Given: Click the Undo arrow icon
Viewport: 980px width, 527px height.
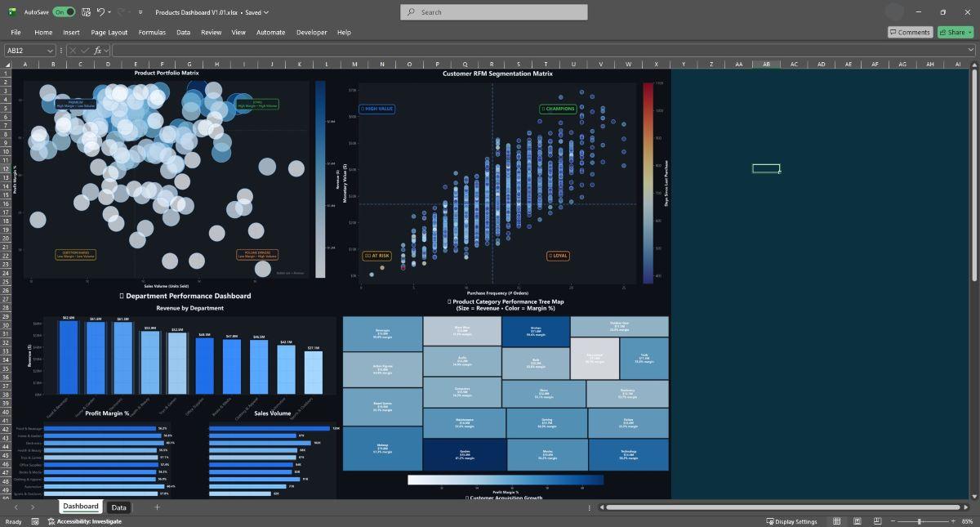Looking at the screenshot, I should click(100, 12).
